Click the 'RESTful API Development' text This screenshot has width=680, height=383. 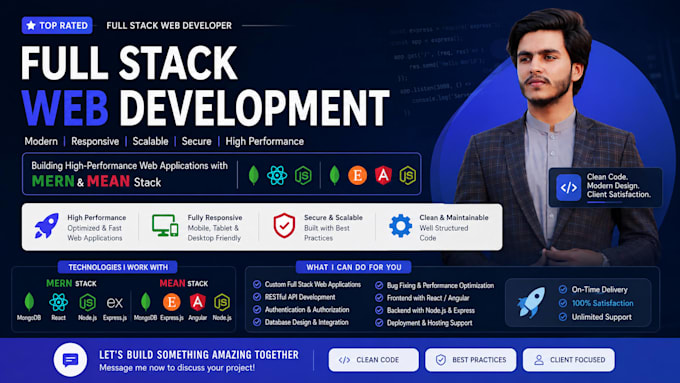point(300,297)
